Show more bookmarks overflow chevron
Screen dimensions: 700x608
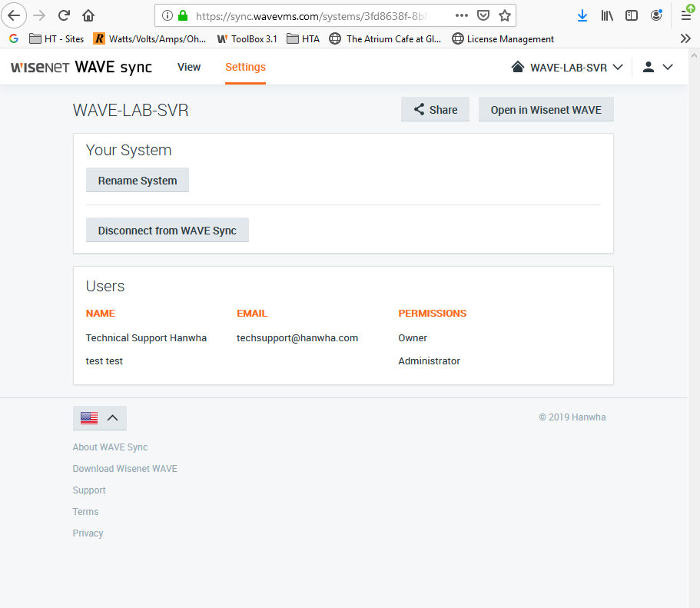(x=685, y=39)
